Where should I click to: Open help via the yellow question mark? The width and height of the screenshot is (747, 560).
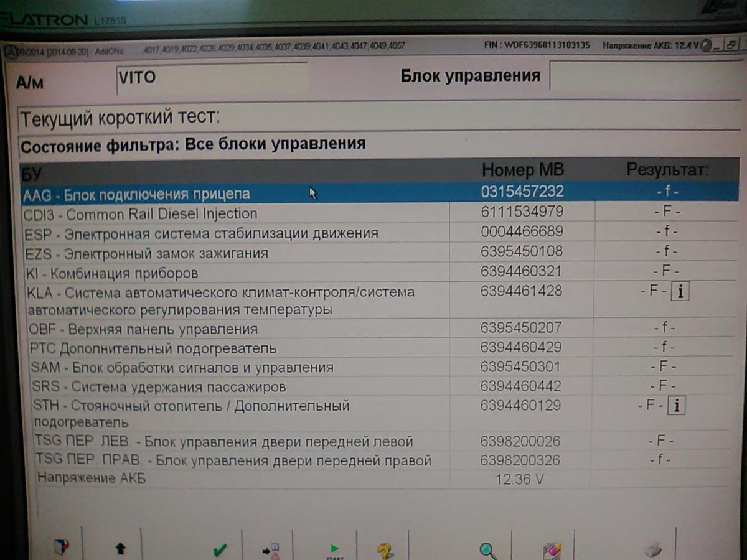385,551
